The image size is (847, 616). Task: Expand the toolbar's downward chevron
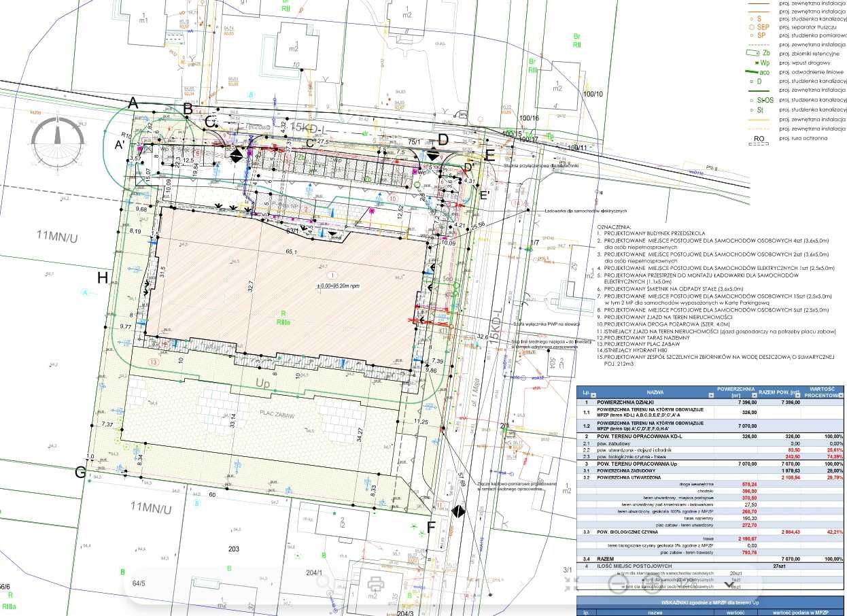click(729, 583)
